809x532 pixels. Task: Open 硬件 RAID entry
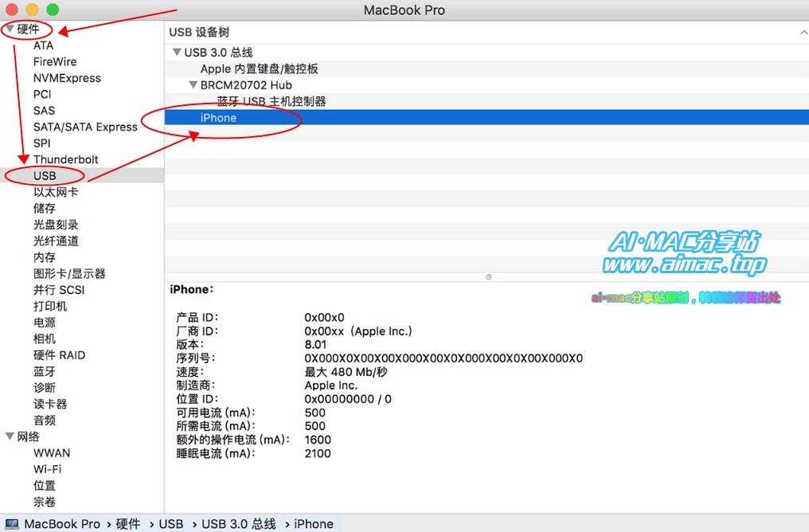tap(60, 355)
